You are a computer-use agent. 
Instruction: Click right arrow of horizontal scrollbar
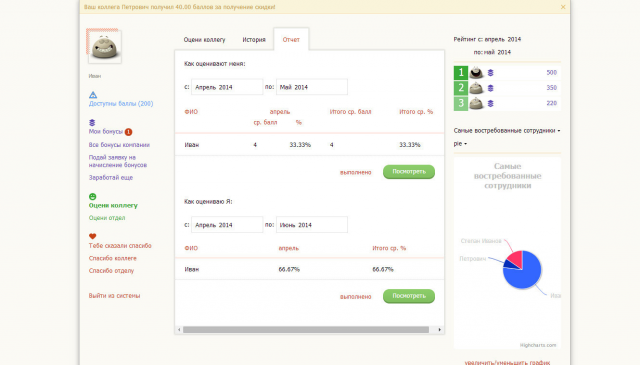(439, 329)
